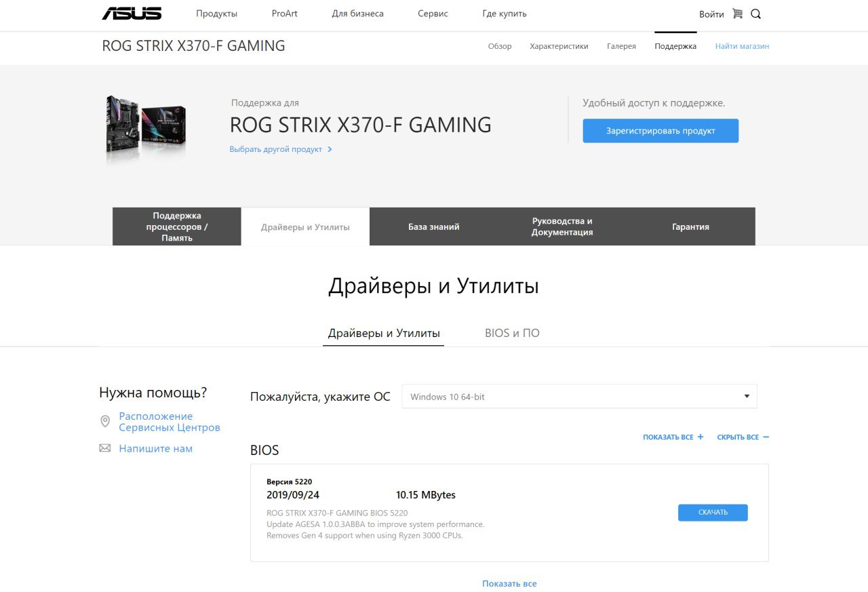The image size is (868, 592).
Task: Open the ProArt menu item
Action: tap(284, 14)
